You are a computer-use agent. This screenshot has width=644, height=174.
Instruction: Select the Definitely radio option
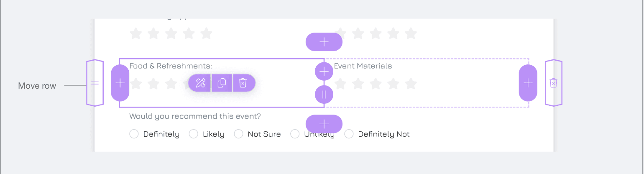tap(134, 134)
